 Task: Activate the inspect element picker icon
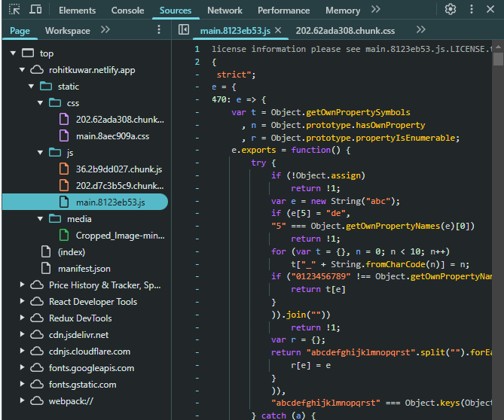tap(14, 11)
